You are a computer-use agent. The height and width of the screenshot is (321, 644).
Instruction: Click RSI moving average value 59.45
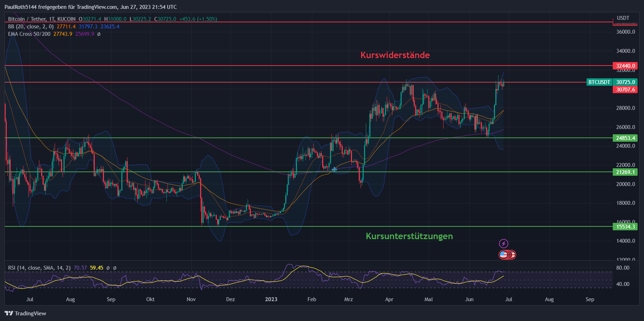coord(97,268)
